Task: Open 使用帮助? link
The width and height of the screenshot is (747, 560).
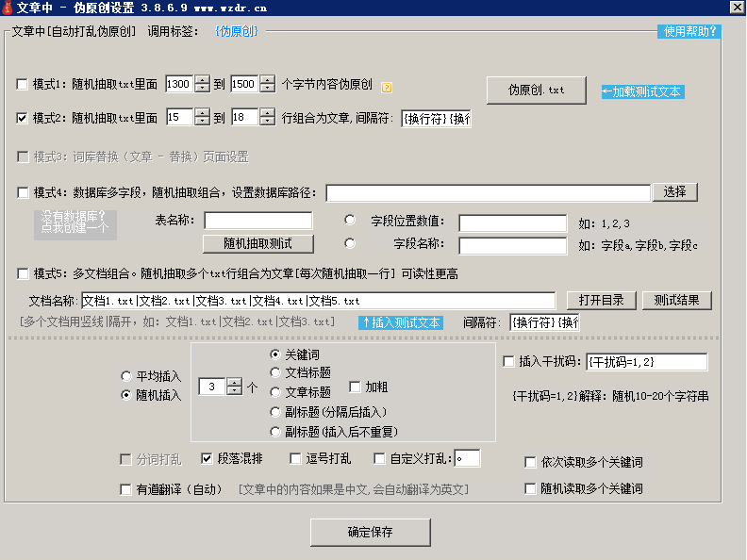Action: point(689,31)
